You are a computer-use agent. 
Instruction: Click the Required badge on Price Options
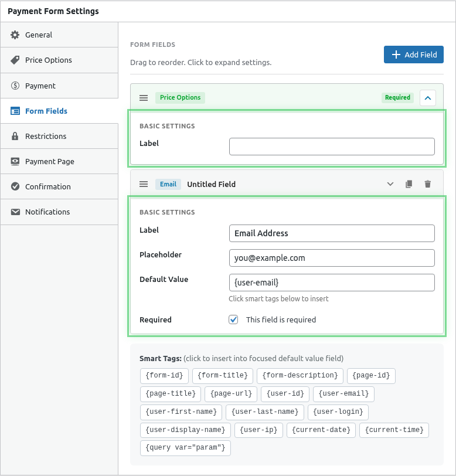(397, 97)
